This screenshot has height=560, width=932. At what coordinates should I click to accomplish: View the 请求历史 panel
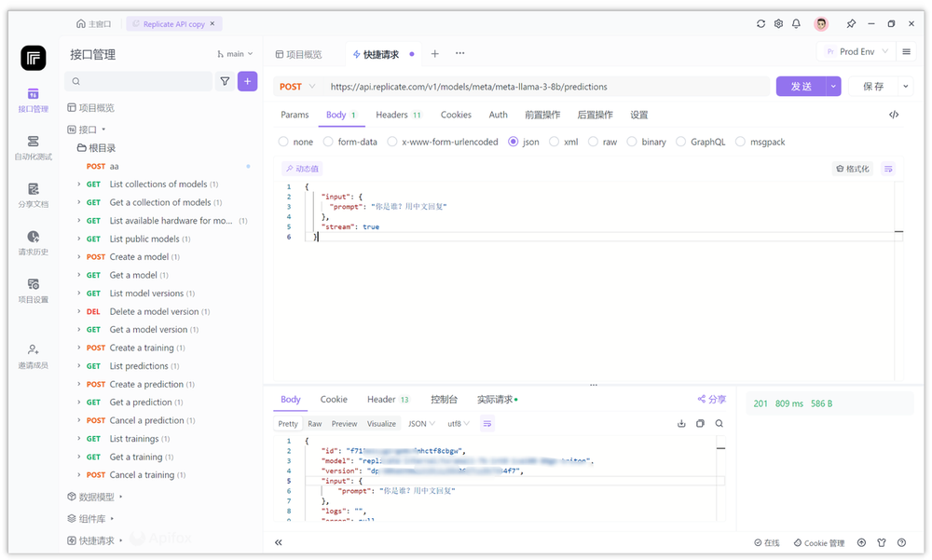point(33,243)
